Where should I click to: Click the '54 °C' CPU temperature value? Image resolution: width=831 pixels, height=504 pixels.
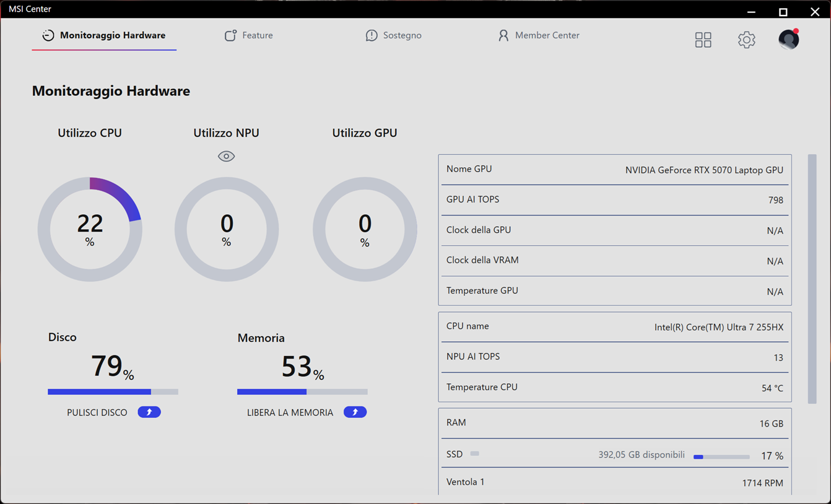(x=772, y=388)
